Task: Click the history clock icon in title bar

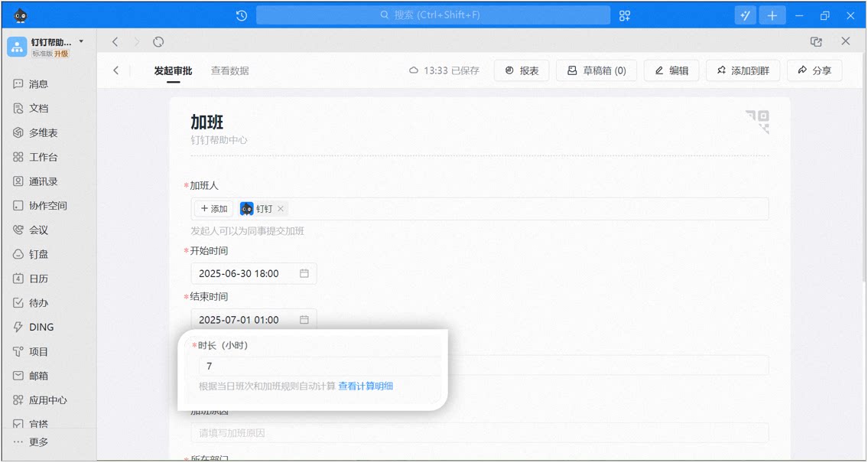Action: coord(242,15)
